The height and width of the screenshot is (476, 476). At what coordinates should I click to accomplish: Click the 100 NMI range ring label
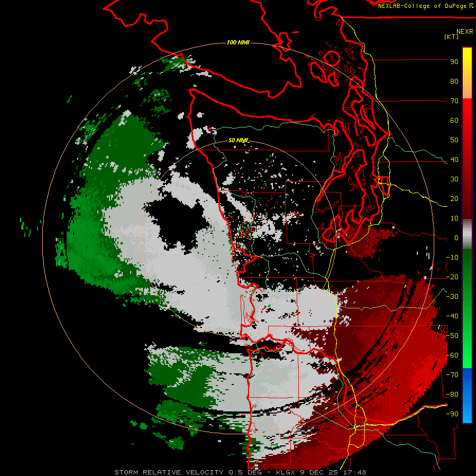click(x=238, y=42)
